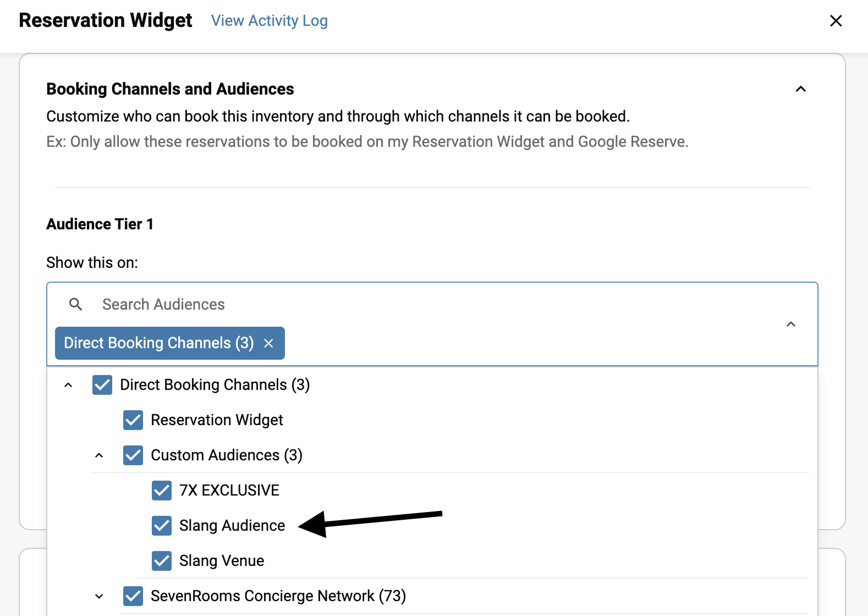Viewport: 868px width, 616px height.
Task: Remove the Direct Booking Channels (3) chip
Action: tap(269, 343)
